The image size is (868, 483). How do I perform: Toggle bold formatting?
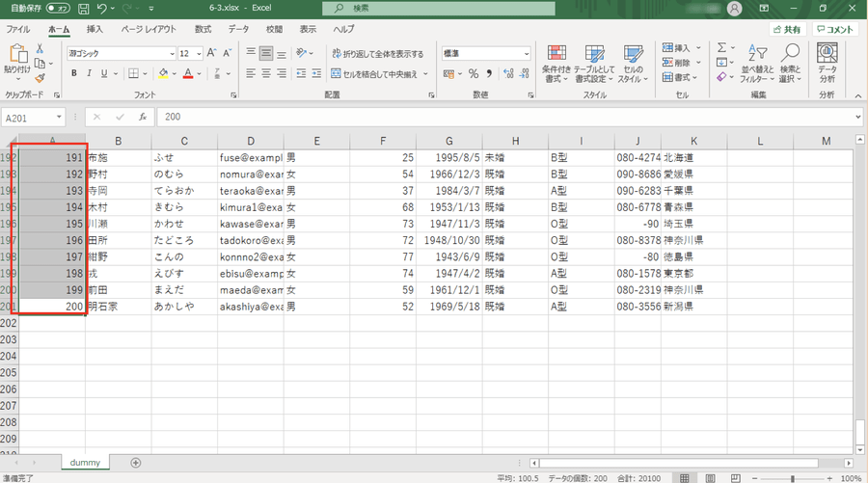(x=74, y=73)
